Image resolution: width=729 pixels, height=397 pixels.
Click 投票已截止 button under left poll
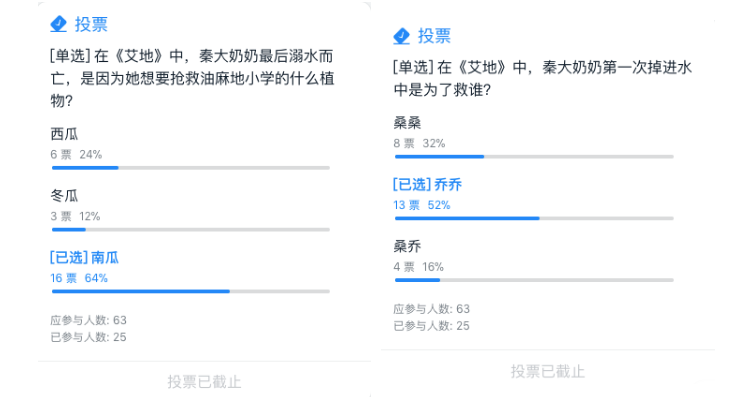204,382
